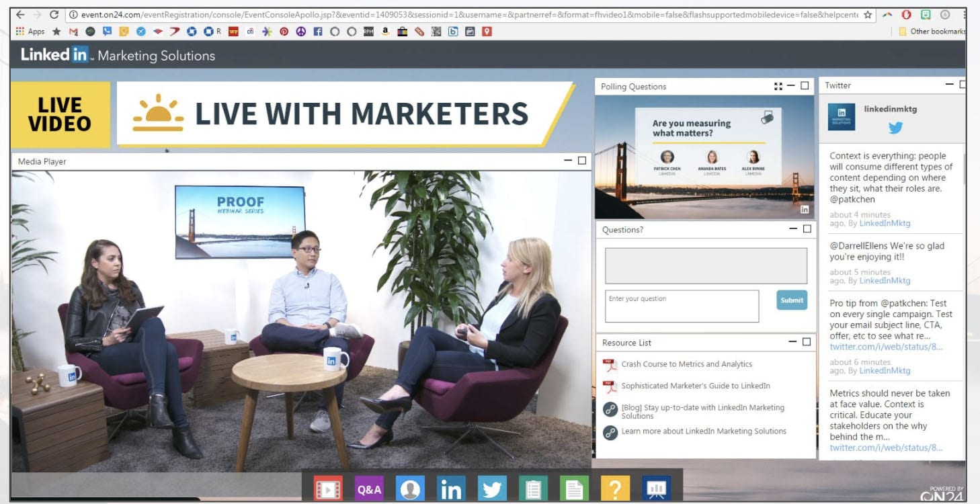Click the Twitter bird icon under linkedinmktg
980x504 pixels.
tap(895, 128)
